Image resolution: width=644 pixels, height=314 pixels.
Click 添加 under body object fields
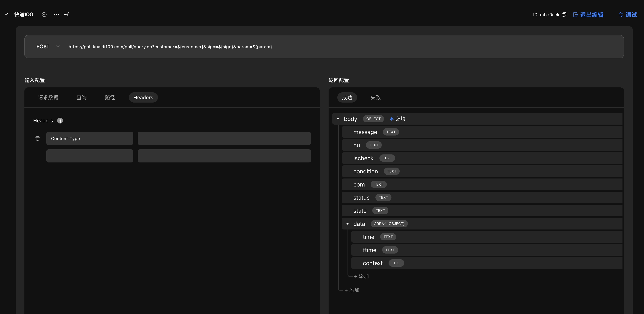coord(352,290)
